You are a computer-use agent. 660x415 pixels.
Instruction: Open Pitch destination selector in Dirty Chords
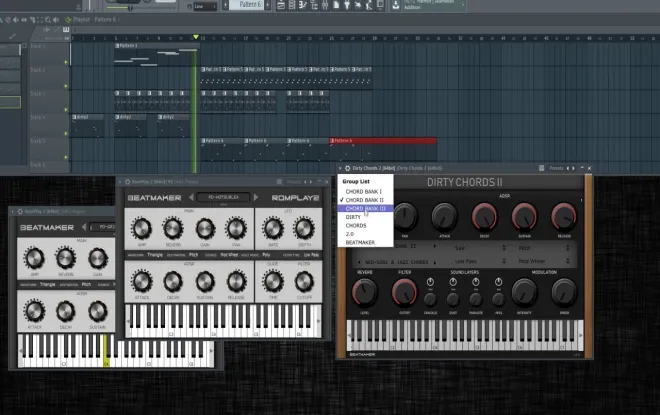click(x=543, y=248)
